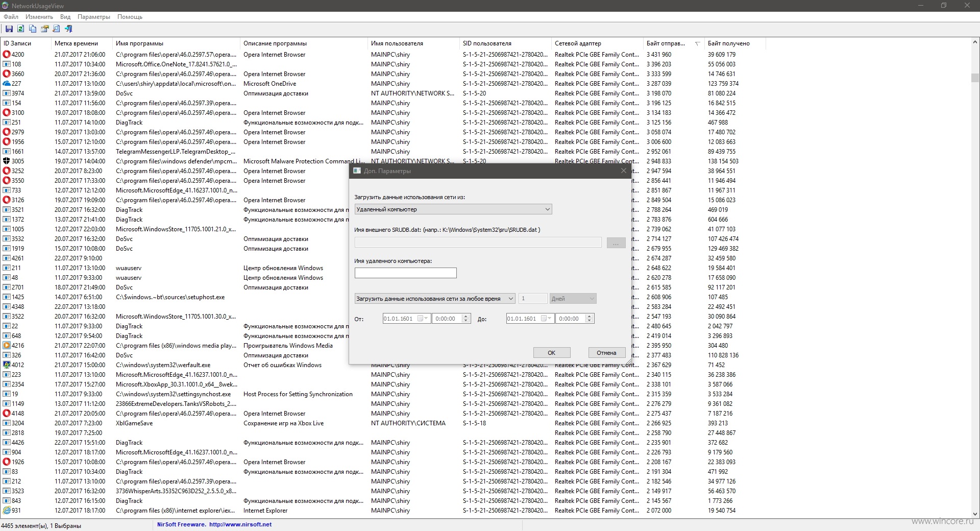The width and height of the screenshot is (980, 531).
Task: Click the Windows Defender shield icon, record 3005
Action: [7, 161]
